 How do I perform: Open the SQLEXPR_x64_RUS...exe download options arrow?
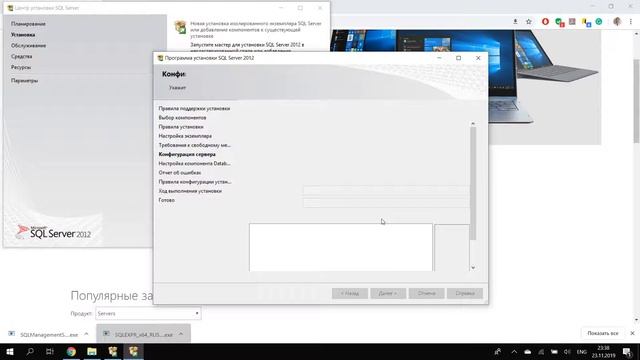pos(181,334)
